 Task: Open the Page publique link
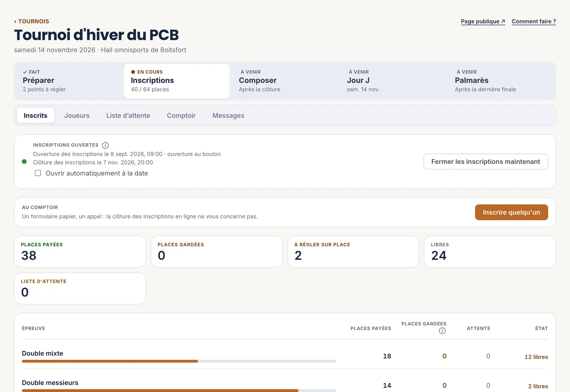[483, 21]
